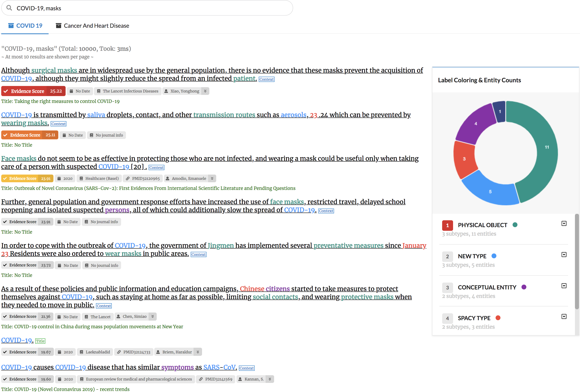Expand authors list after Chen, Simiao
The image size is (580, 392).
pyautogui.click(x=152, y=316)
